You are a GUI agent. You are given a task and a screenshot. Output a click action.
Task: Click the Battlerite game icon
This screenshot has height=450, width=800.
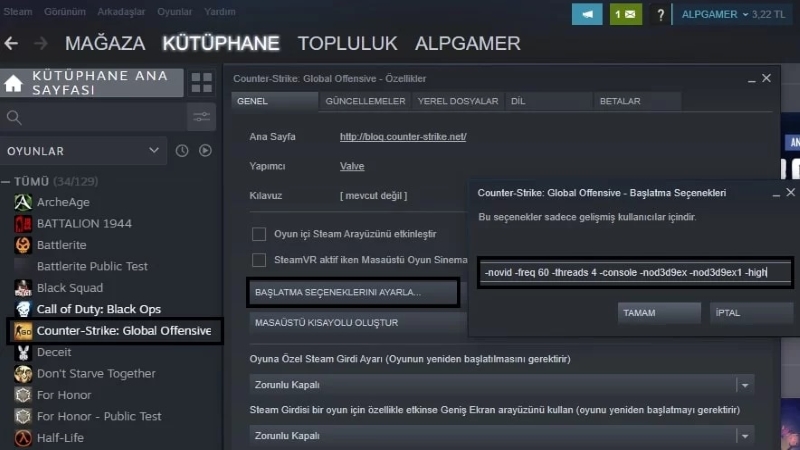(23, 245)
